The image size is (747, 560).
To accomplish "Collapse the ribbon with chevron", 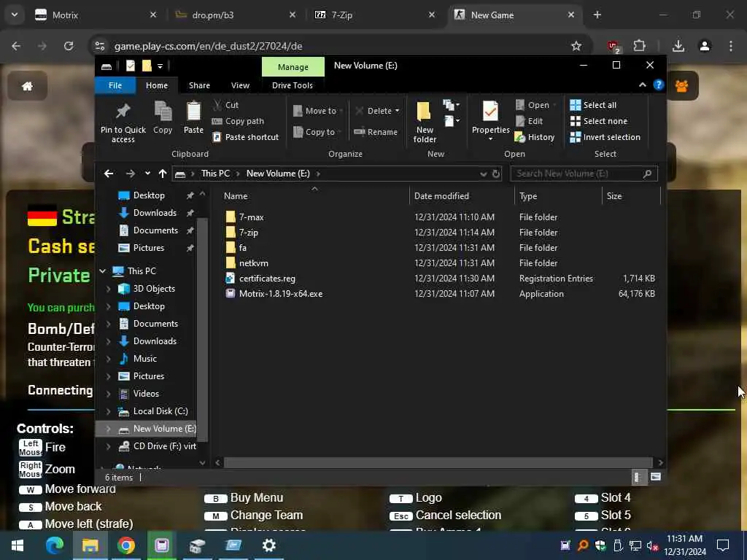I will 642,85.
